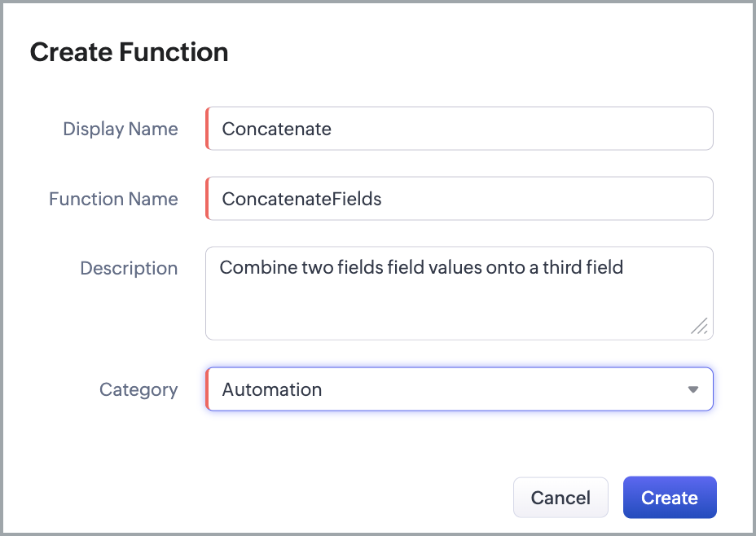Click the Function Name label

tap(113, 199)
